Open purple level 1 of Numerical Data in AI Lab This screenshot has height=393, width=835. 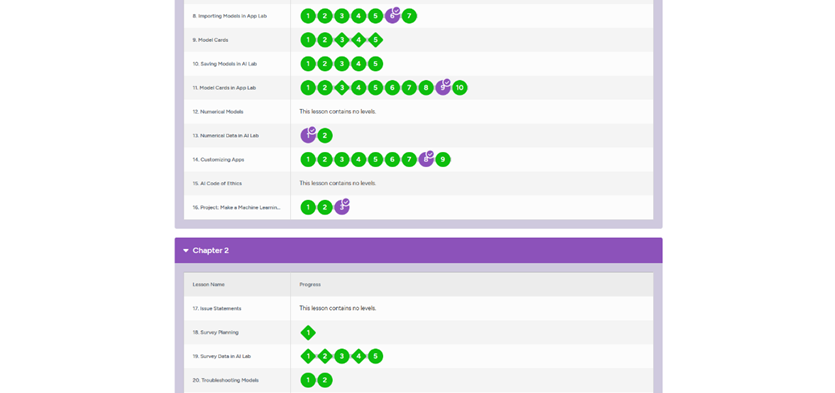click(x=308, y=135)
